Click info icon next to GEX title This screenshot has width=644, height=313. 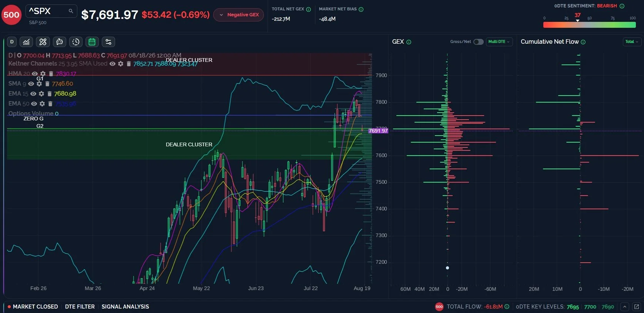pyautogui.click(x=409, y=42)
